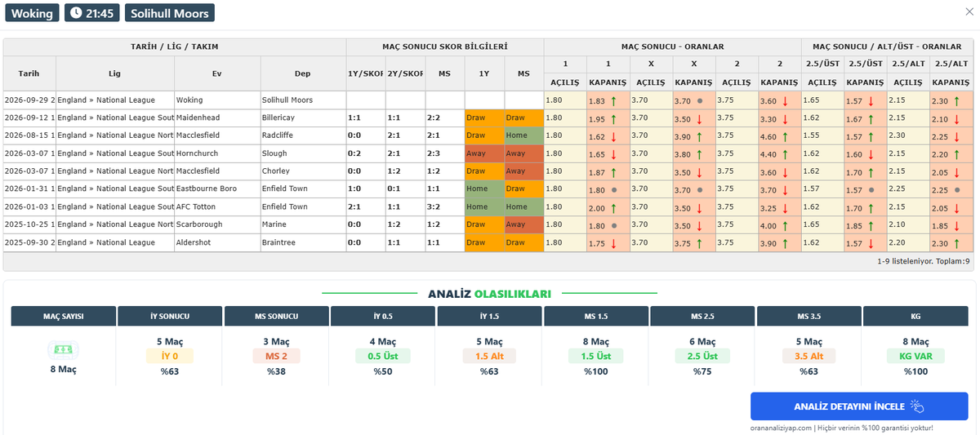Click the down arrow beside 1.75 in the Aldershot row
Screen dimensions: 980x435
coord(612,242)
